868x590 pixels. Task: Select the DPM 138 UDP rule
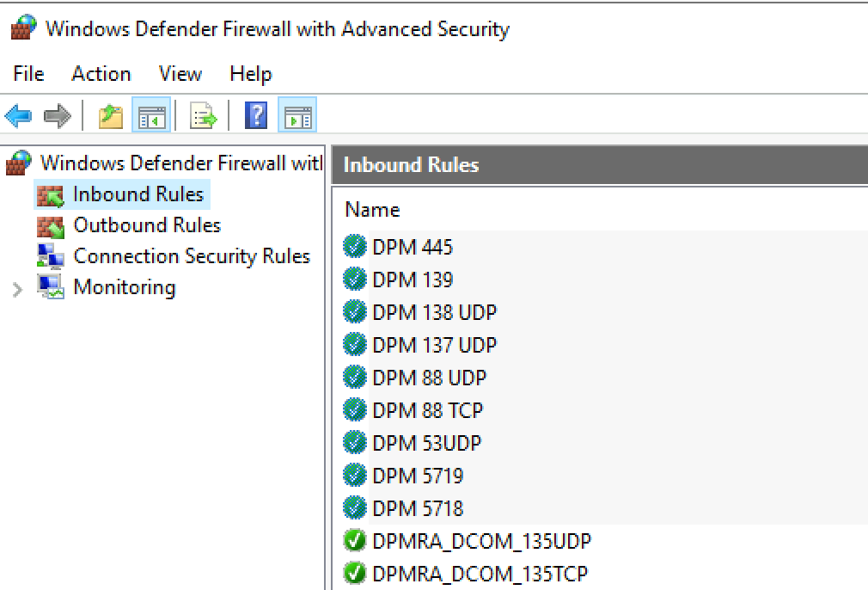pyautogui.click(x=435, y=312)
